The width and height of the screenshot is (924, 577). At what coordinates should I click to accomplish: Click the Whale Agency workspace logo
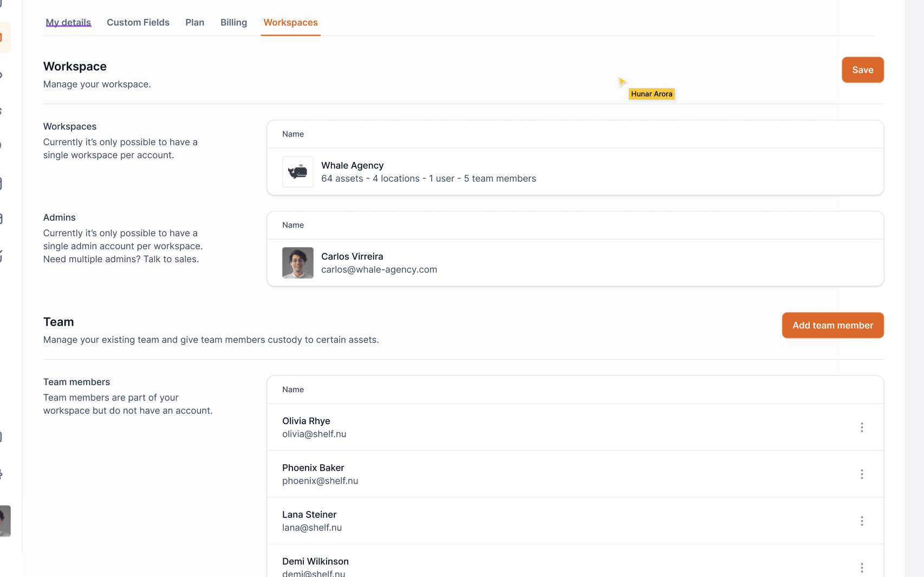(x=297, y=172)
